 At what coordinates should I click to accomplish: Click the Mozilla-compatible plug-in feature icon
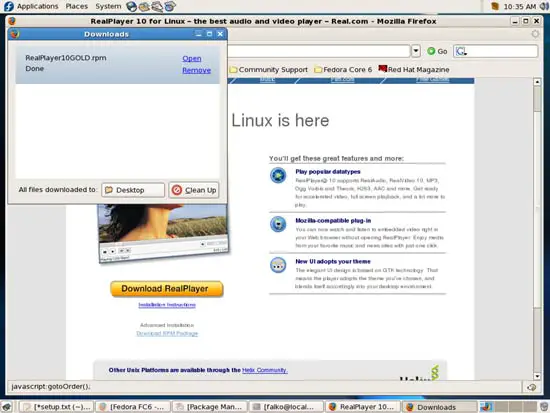[278, 224]
